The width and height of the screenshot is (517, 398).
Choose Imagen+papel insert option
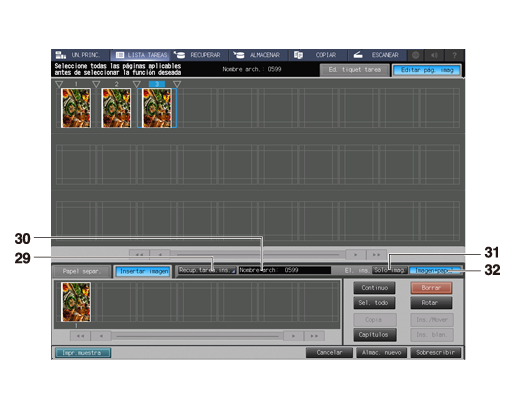(435, 270)
